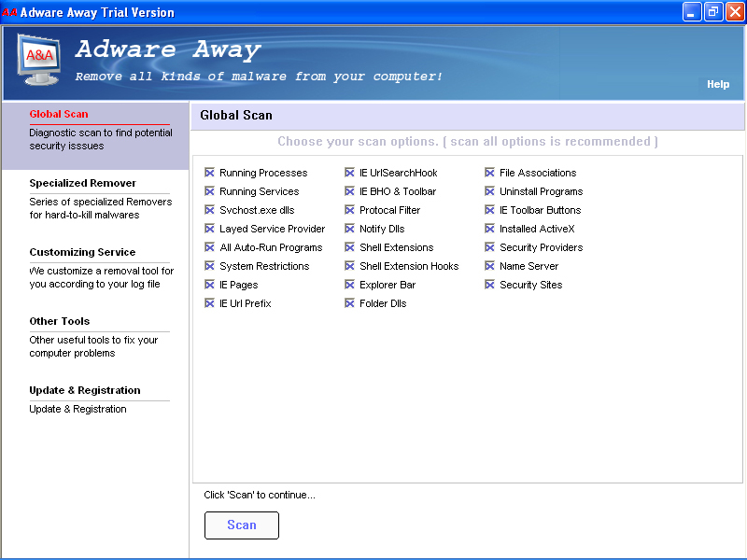Uncheck the Uninstall Programs option
This screenshot has height=560, width=747.
point(489,191)
